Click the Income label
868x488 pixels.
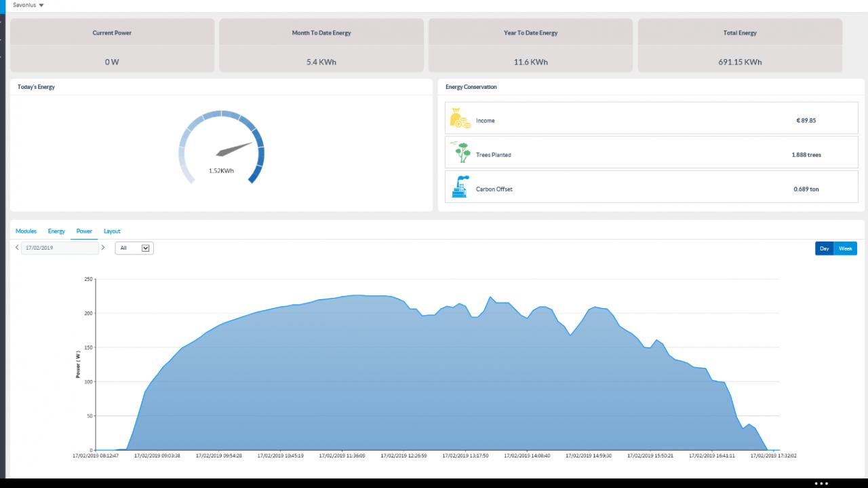[486, 121]
